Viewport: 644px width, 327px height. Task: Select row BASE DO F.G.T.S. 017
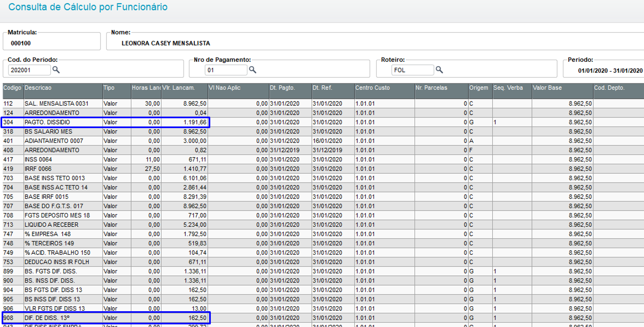pyautogui.click(x=323, y=206)
